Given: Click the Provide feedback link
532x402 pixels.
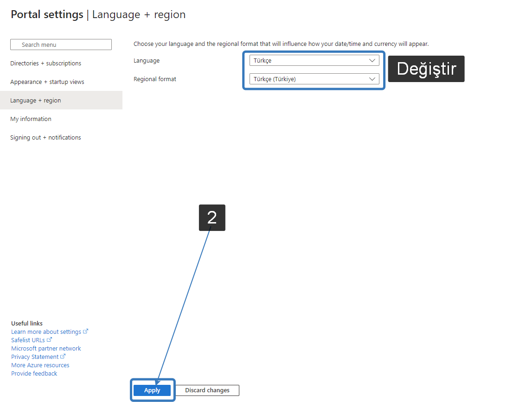Looking at the screenshot, I should point(34,373).
